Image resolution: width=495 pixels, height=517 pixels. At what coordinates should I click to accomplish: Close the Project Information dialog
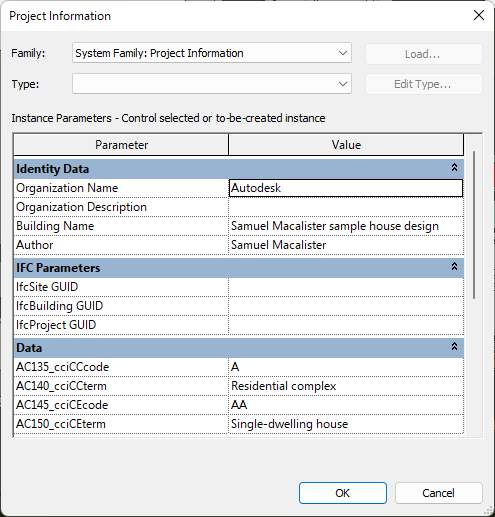coord(479,15)
